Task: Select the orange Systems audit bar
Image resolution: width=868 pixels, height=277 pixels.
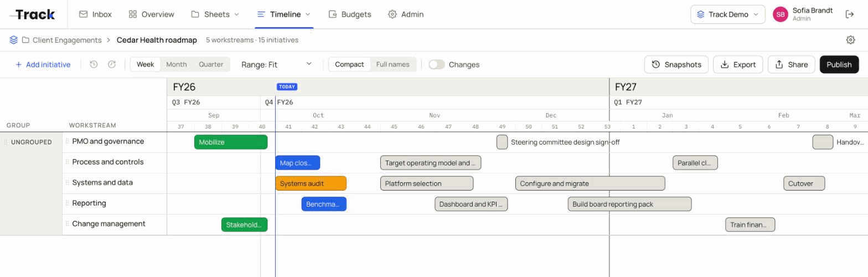Action: (311, 183)
